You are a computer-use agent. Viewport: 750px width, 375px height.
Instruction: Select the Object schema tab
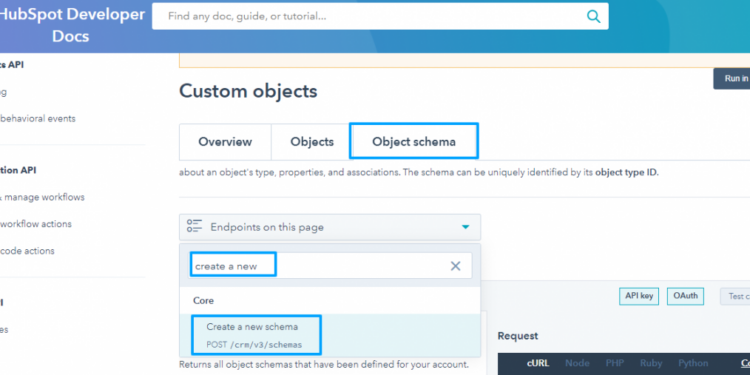pyautogui.click(x=414, y=142)
